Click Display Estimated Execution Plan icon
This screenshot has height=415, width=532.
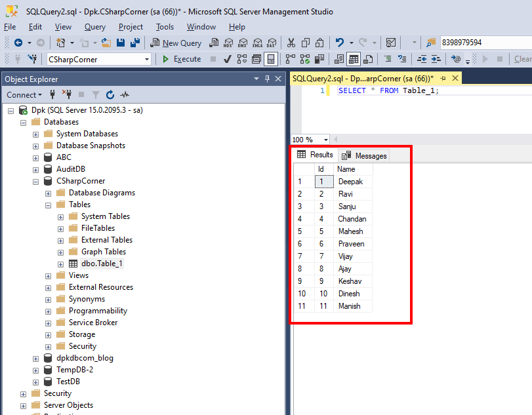point(242,60)
